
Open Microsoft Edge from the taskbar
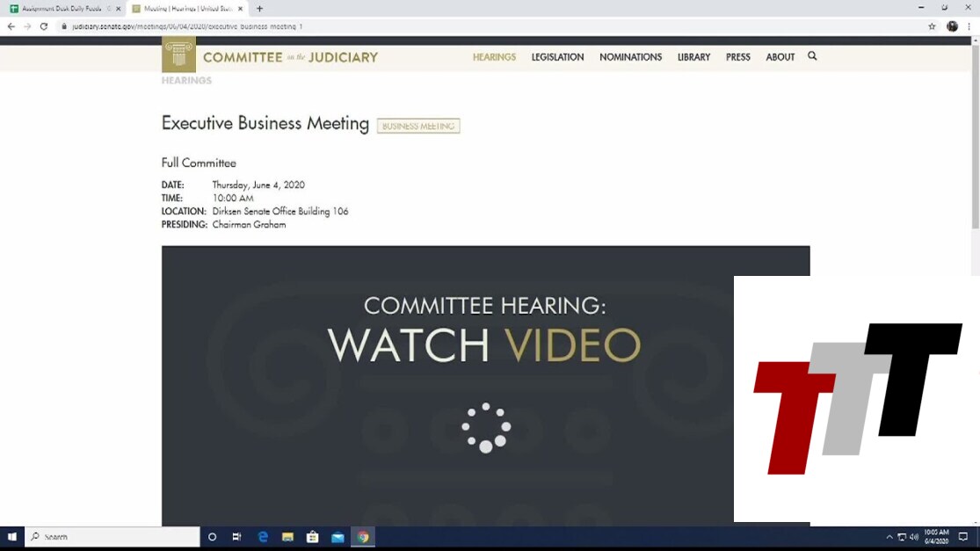pyautogui.click(x=263, y=537)
